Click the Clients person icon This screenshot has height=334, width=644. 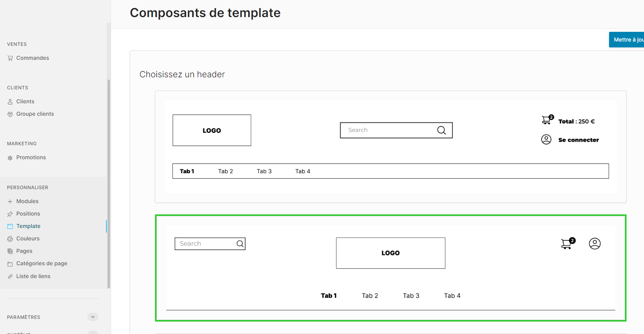click(10, 102)
